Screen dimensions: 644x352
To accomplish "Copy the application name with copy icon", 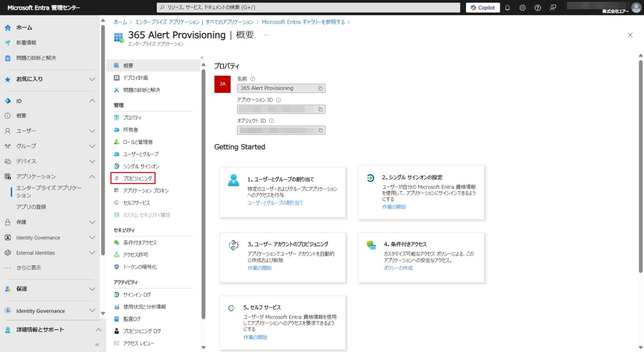I will (320, 89).
